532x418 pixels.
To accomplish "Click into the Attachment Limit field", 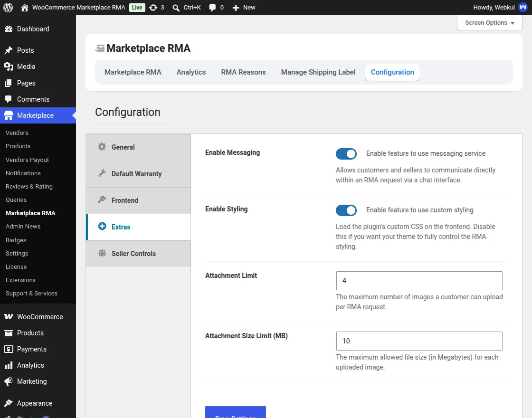I will pos(419,281).
